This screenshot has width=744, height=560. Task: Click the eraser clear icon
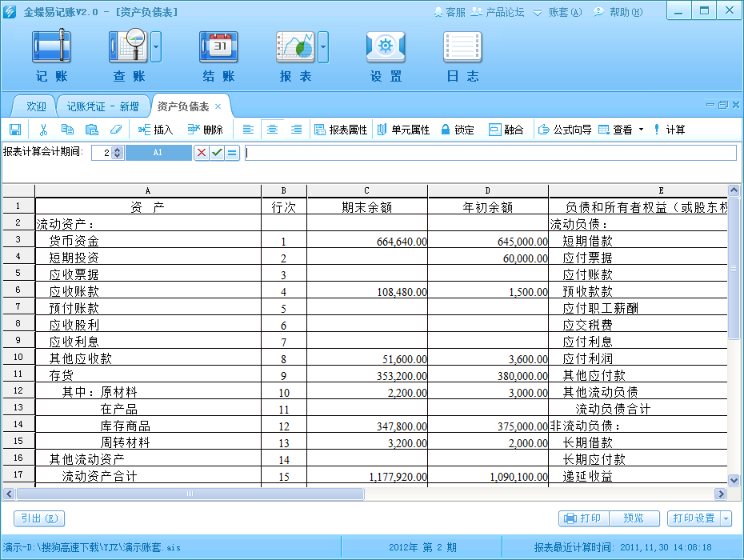tap(116, 130)
